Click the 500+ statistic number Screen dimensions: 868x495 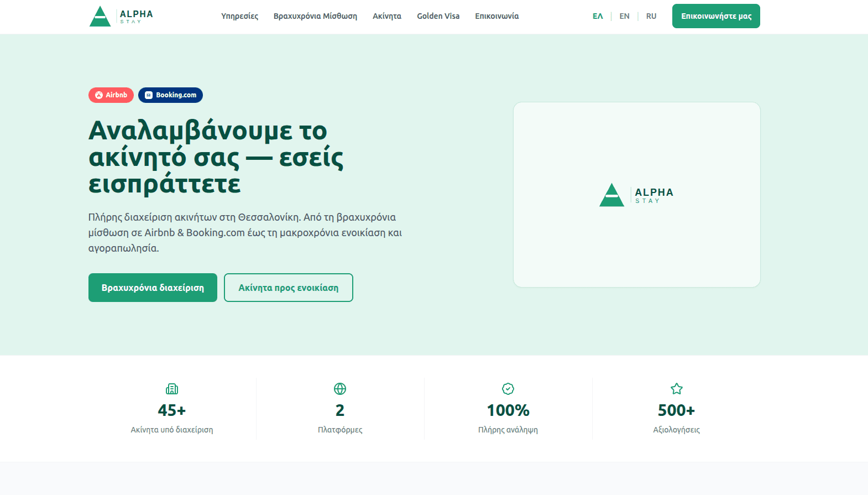(x=677, y=410)
